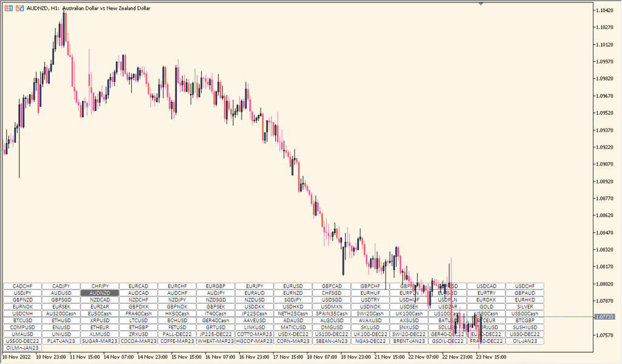Viewport: 622px width, 364px height.
Task: Click the ETHUSD crypto button
Action: click(x=61, y=320)
